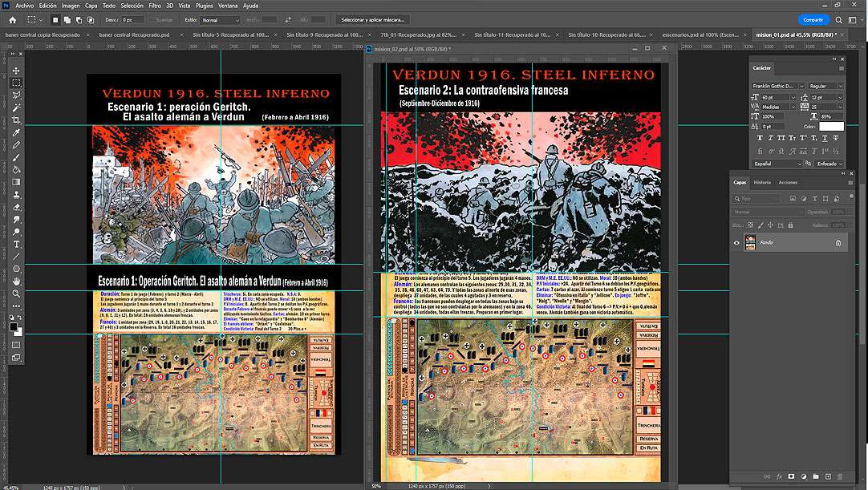Select the Fondo layer thumbnail

point(750,242)
